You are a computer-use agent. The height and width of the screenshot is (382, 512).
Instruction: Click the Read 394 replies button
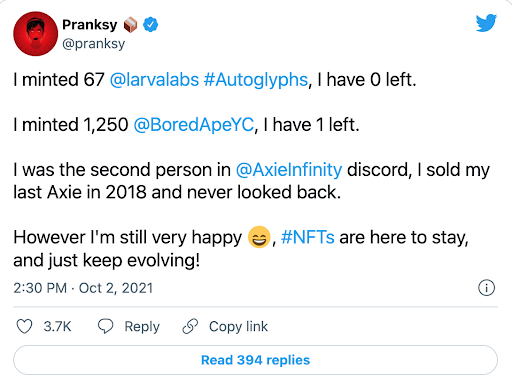pos(255,360)
